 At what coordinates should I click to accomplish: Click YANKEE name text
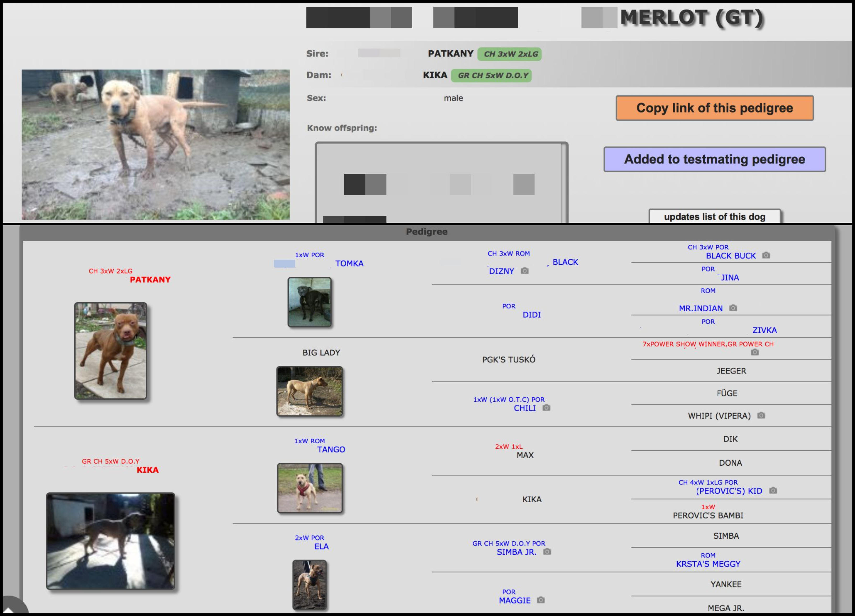coord(726,584)
